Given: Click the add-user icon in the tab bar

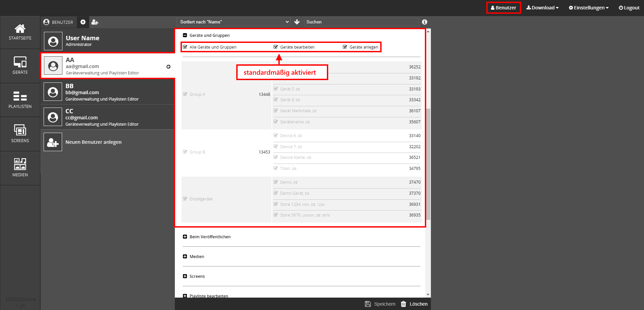Looking at the screenshot, I should click(x=95, y=22).
